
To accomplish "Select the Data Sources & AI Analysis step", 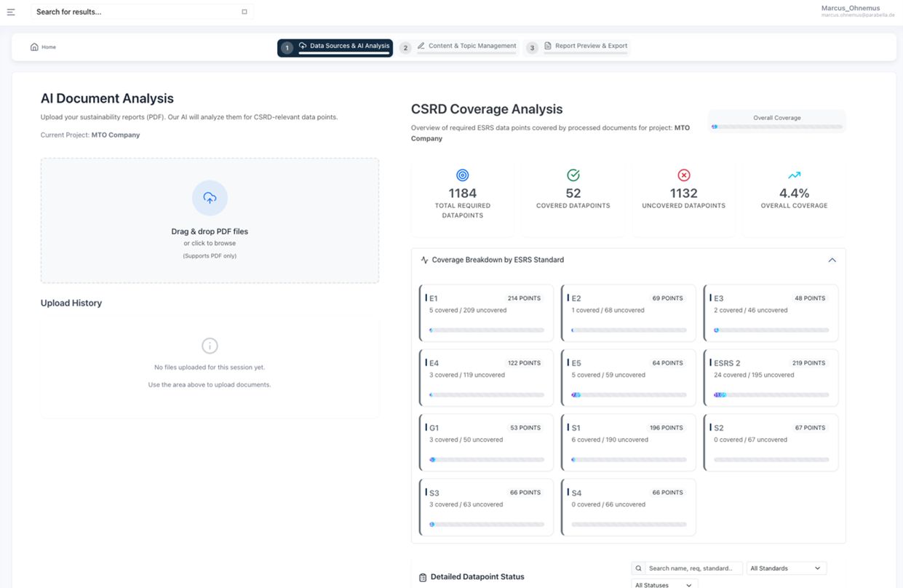I will pyautogui.click(x=335, y=47).
